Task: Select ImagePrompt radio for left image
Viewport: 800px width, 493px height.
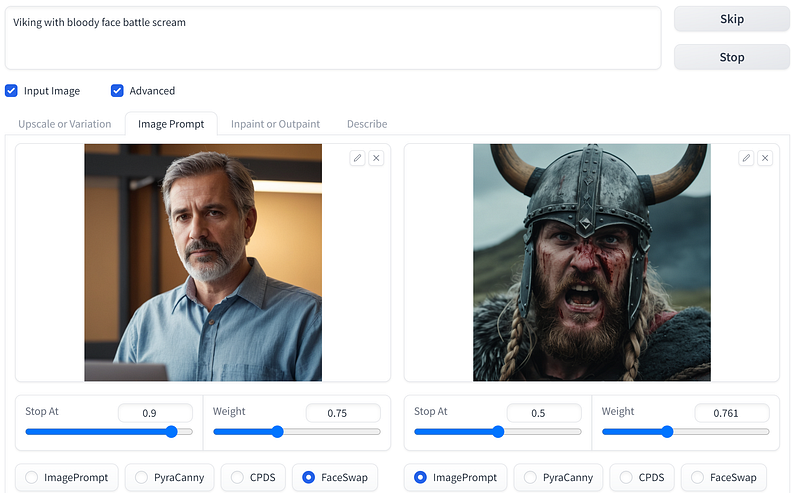Action: [32, 477]
